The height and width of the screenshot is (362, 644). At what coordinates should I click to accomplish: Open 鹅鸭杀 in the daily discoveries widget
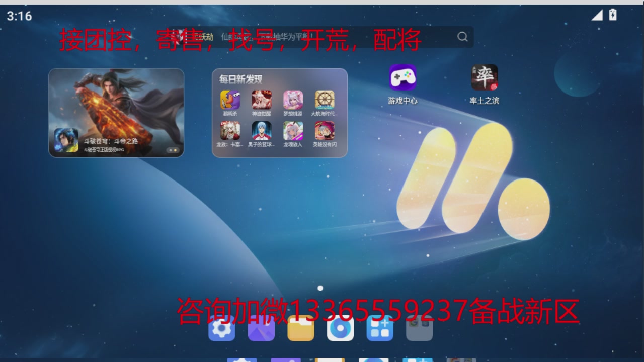coord(230,100)
